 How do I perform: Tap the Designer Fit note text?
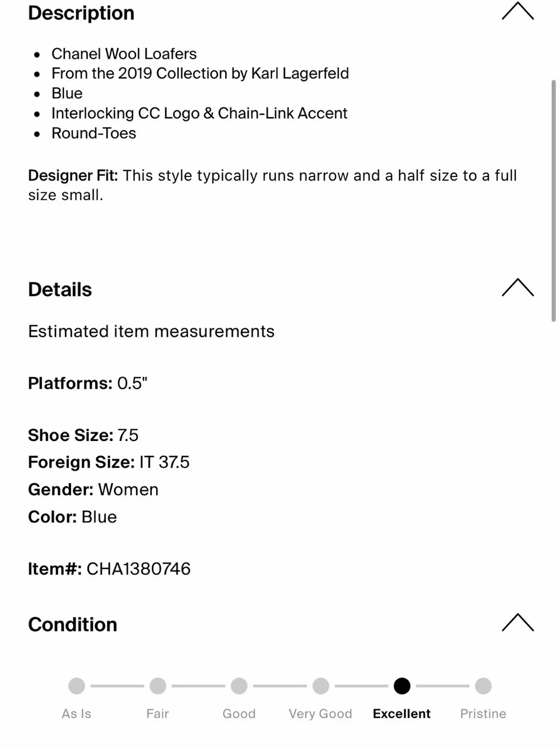click(272, 185)
